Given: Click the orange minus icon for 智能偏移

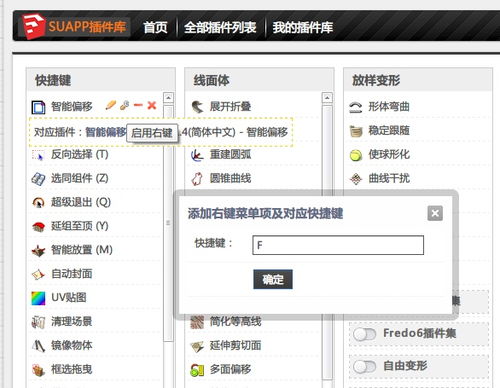Looking at the screenshot, I should coord(138,105).
